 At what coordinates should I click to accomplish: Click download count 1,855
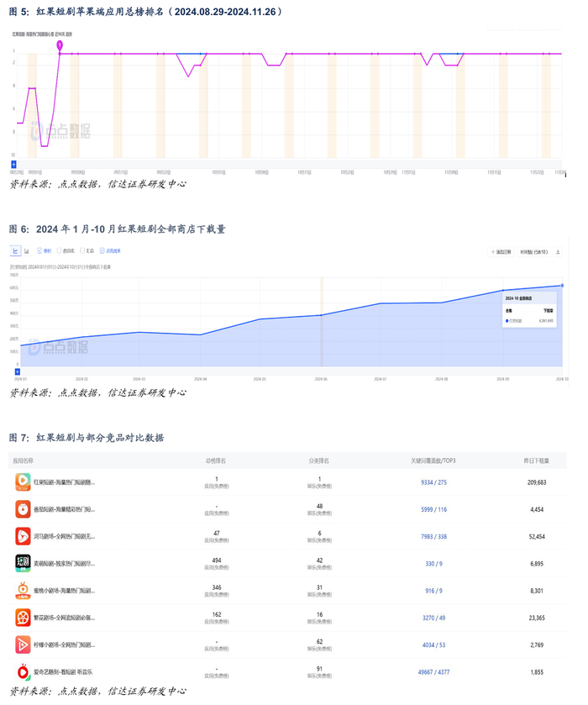(x=537, y=672)
